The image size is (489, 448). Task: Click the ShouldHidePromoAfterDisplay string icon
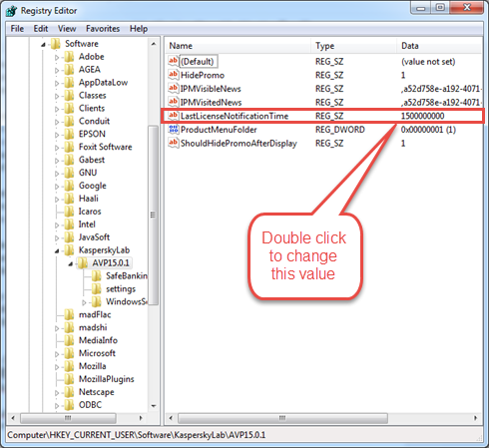click(173, 143)
